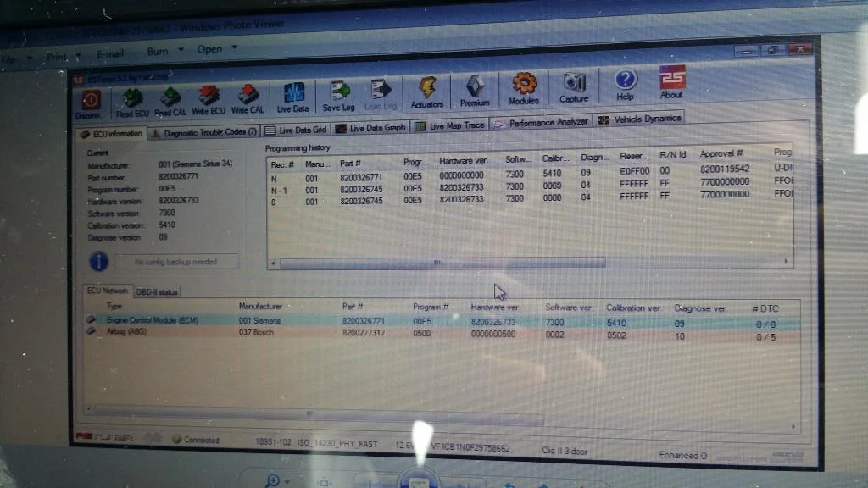Switch to the Live Data Graph tab
This screenshot has width=868, height=488.
(371, 128)
